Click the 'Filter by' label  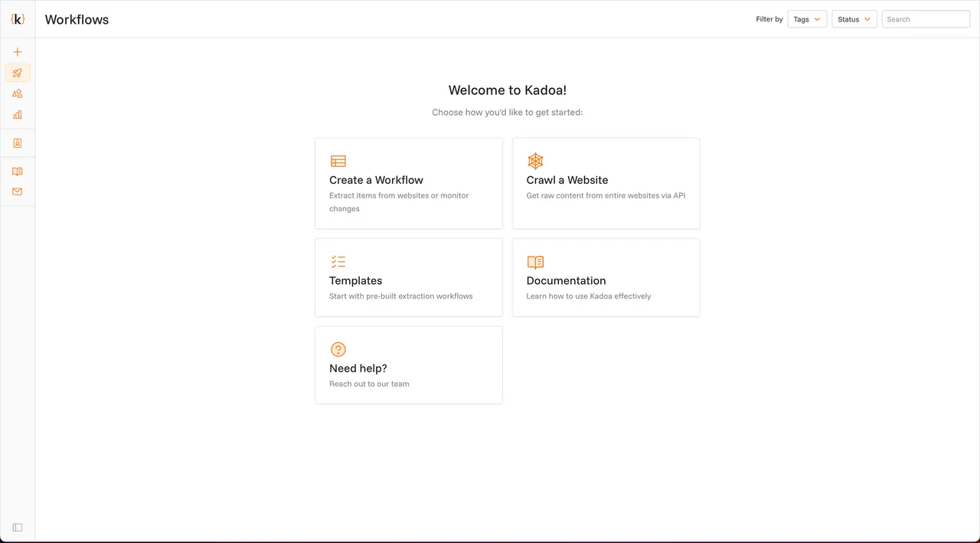point(769,19)
